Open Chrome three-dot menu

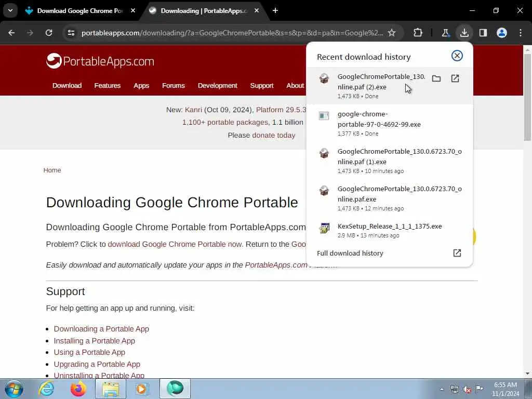tap(521, 33)
